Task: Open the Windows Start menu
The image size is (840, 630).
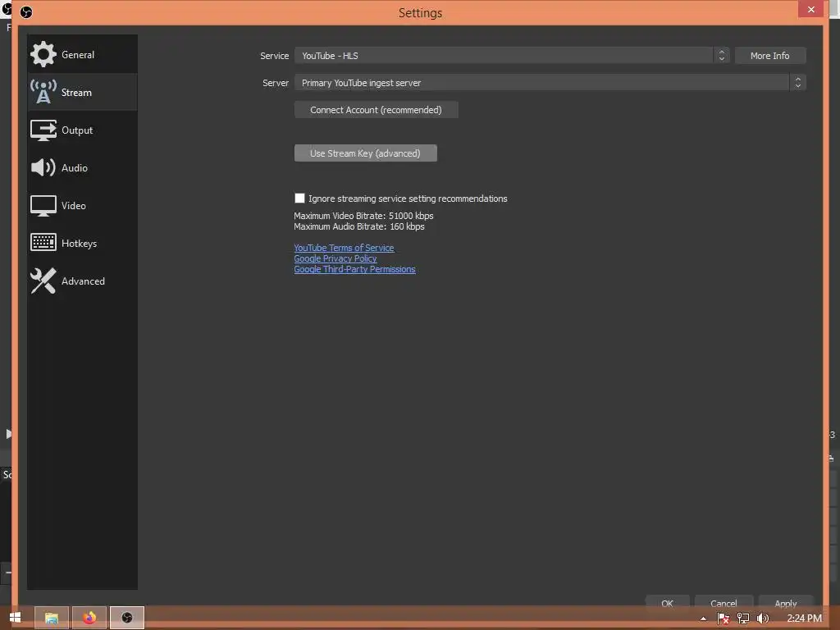Action: [x=15, y=618]
